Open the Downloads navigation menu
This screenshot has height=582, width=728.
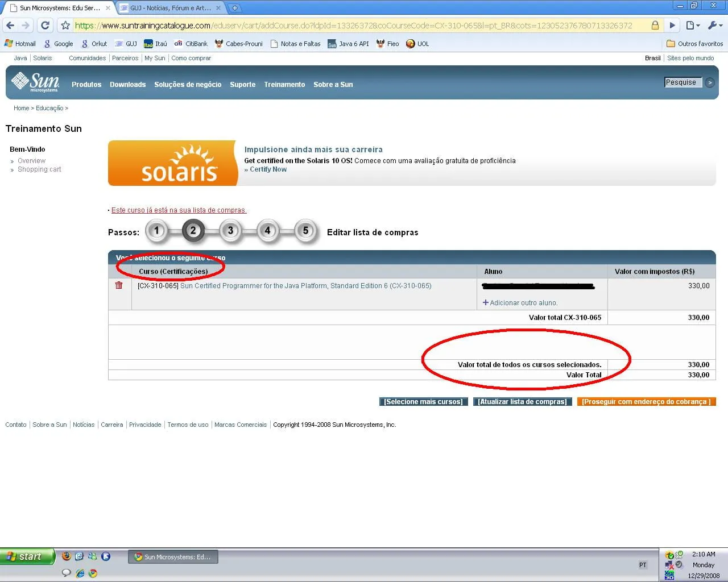click(x=128, y=85)
